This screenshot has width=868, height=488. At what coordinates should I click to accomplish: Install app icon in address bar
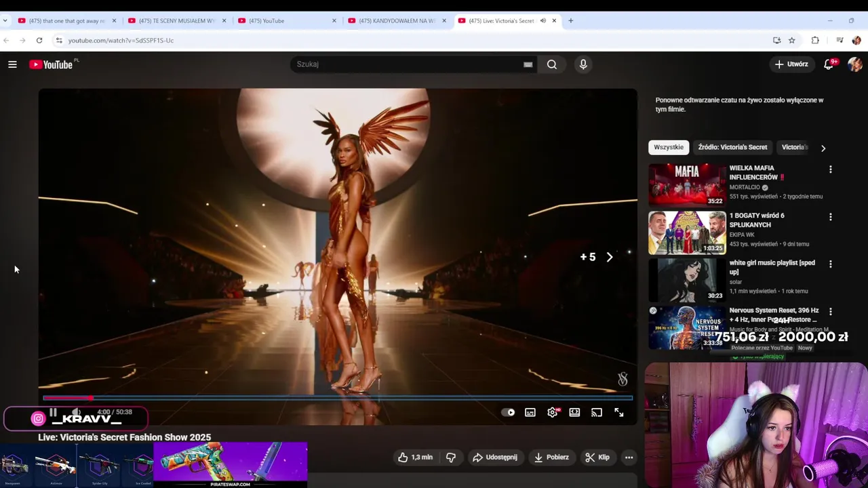point(776,41)
